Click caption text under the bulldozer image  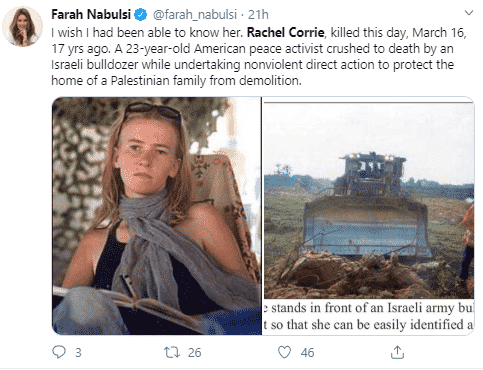point(368,316)
